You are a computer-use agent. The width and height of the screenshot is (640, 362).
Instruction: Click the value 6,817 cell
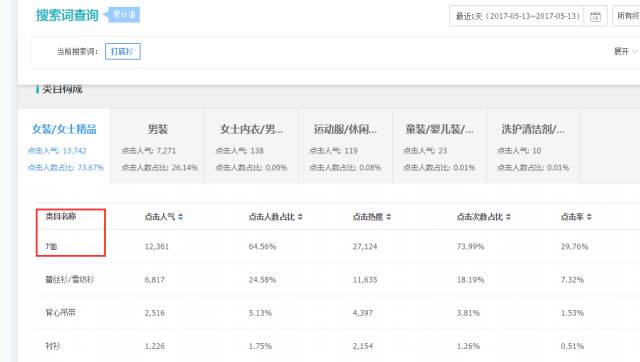coord(155,280)
